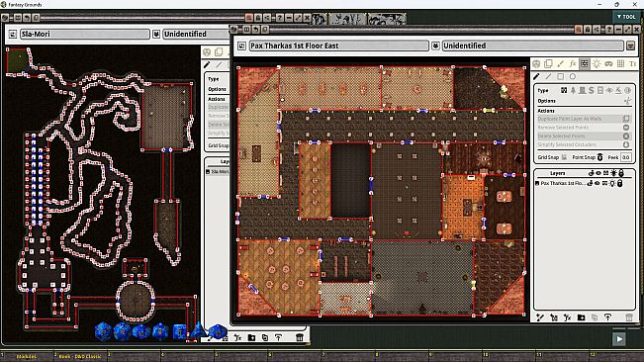Image resolution: width=644 pixels, height=362 pixels.
Task: Click the identification toggle before Pax Tharkas Unidentified field
Action: point(435,45)
